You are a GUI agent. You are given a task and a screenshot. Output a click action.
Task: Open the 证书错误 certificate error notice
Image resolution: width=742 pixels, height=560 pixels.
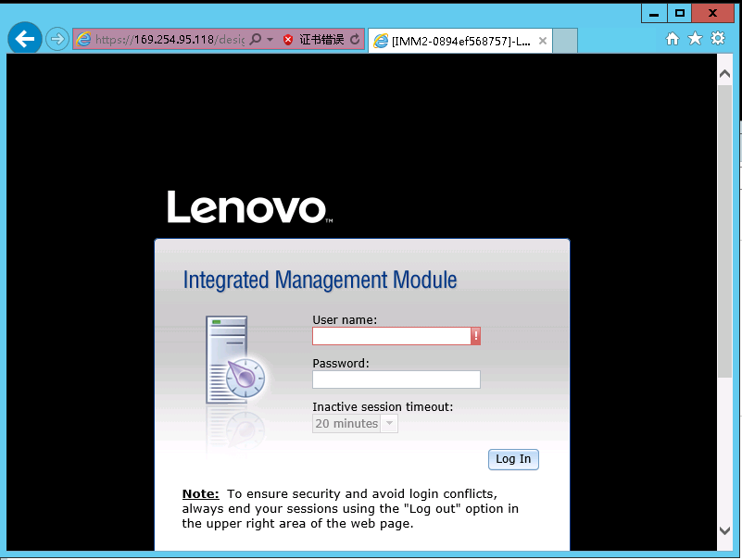(x=321, y=39)
